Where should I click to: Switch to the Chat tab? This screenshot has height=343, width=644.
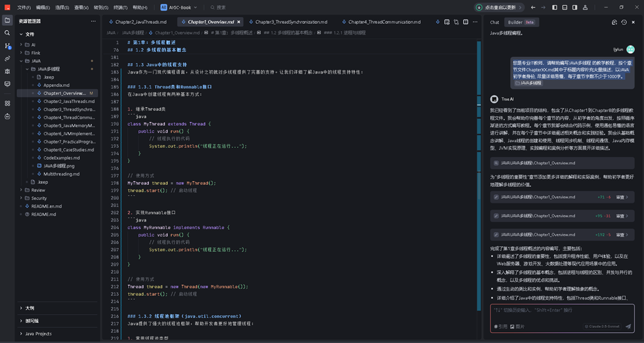494,22
